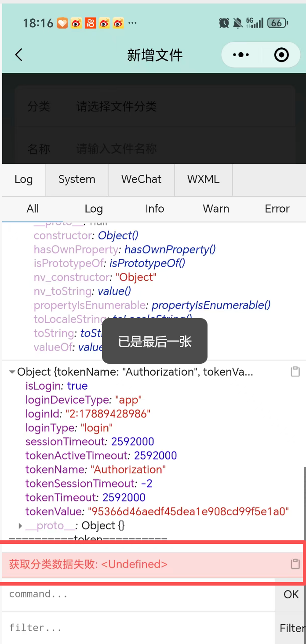The image size is (306, 644).
Task: Switch to the WeChat tab
Action: tap(141, 179)
